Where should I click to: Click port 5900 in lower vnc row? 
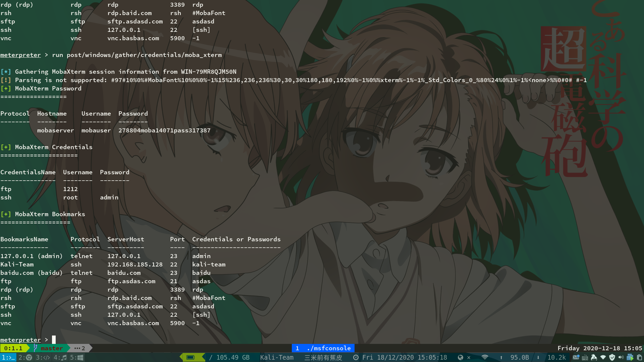(177, 323)
